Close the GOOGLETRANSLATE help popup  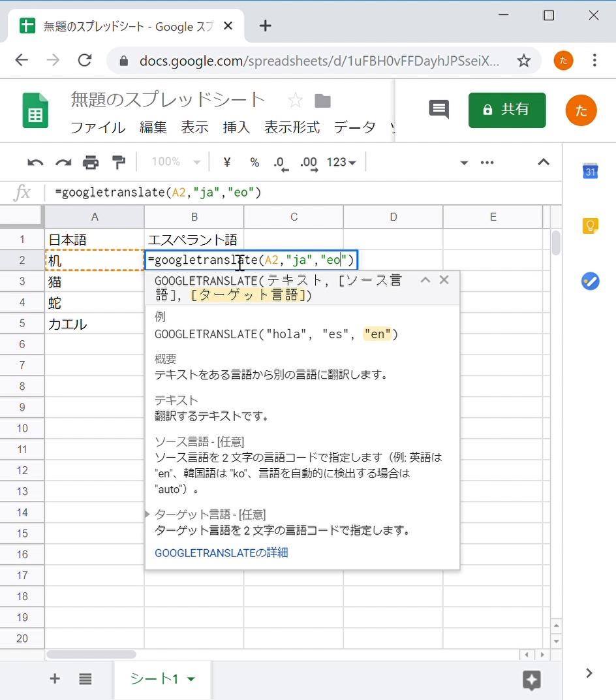pos(444,280)
